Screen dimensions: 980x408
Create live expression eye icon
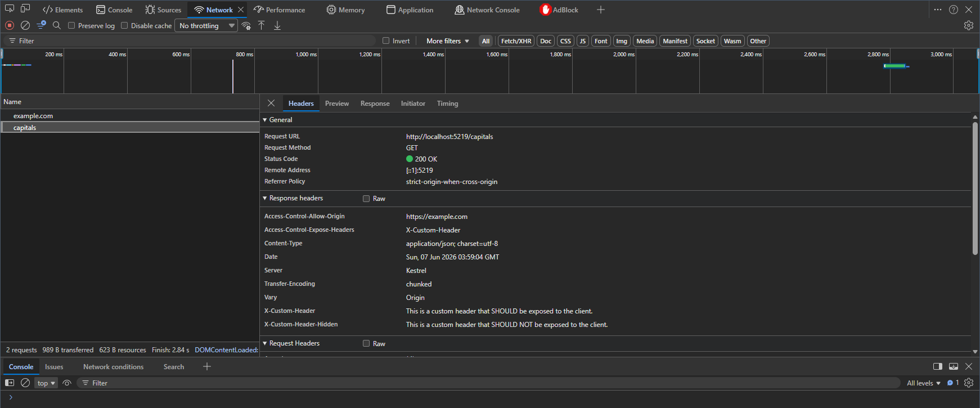(67, 383)
